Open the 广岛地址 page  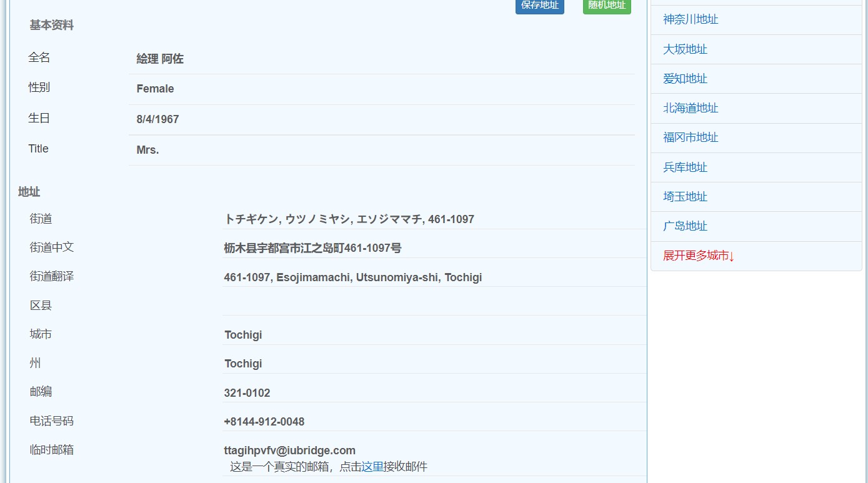coord(684,226)
